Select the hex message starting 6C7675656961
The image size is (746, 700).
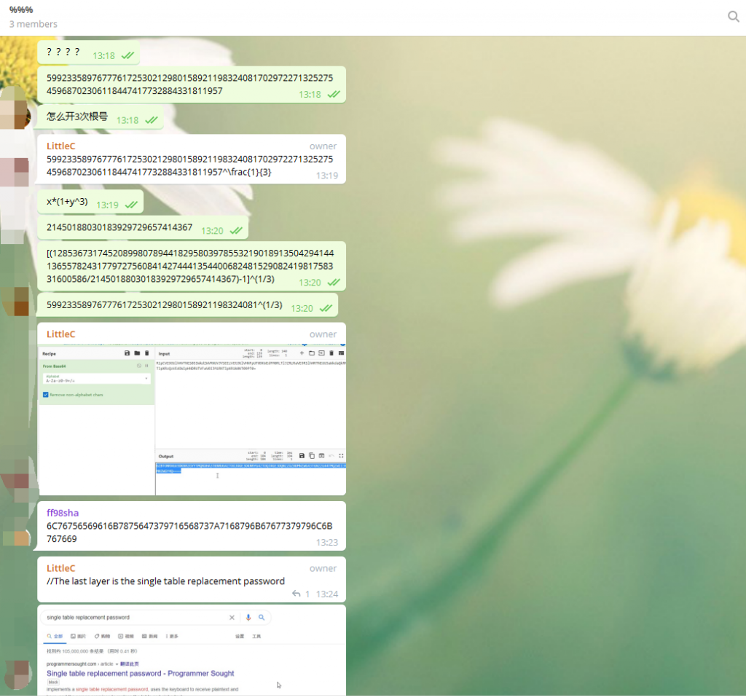[x=192, y=527]
